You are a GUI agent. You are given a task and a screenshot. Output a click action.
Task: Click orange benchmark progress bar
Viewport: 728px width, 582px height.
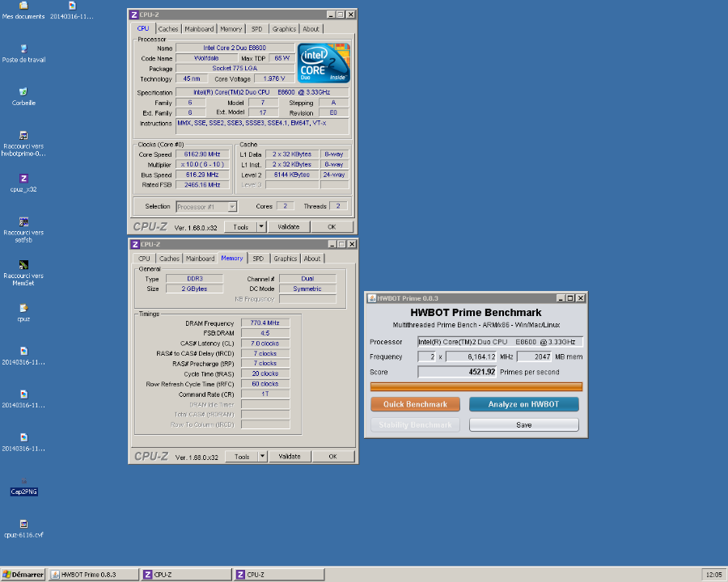pos(476,386)
